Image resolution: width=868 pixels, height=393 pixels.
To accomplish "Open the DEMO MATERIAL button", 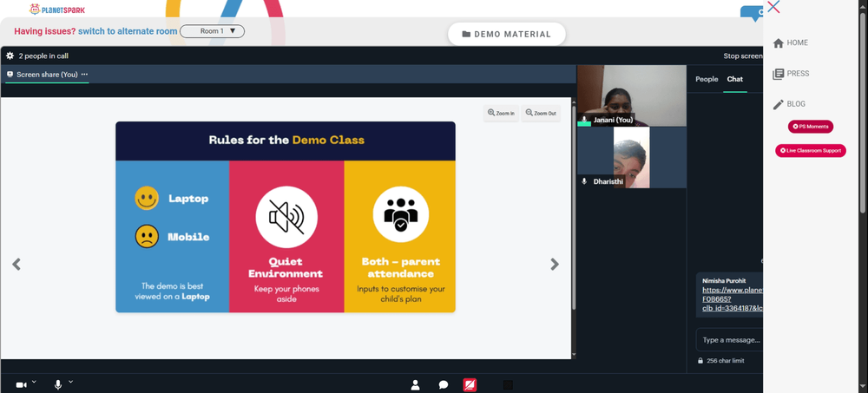I will (x=507, y=35).
